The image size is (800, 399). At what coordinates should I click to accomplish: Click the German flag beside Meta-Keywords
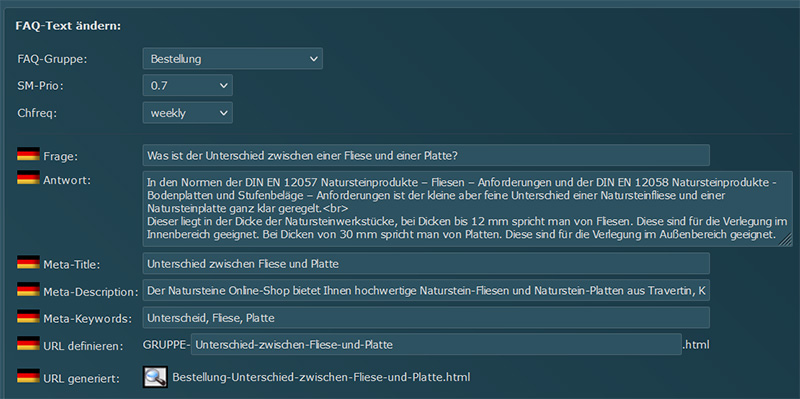[x=28, y=316]
